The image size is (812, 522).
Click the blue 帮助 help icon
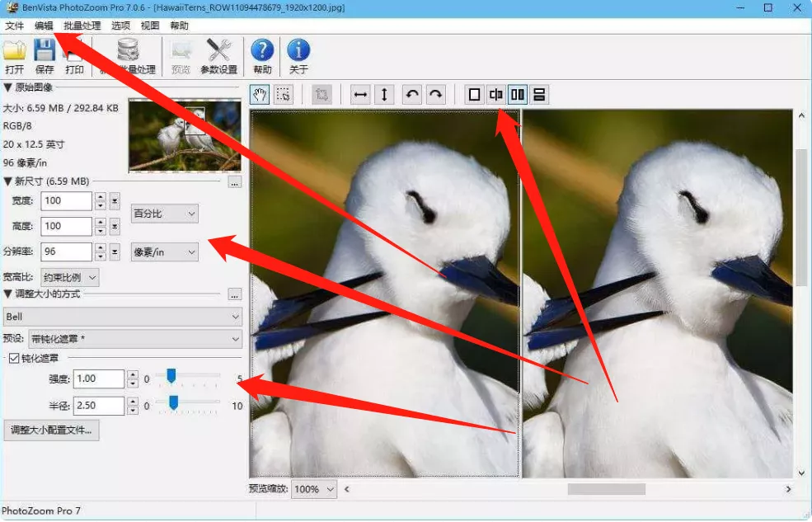click(262, 51)
